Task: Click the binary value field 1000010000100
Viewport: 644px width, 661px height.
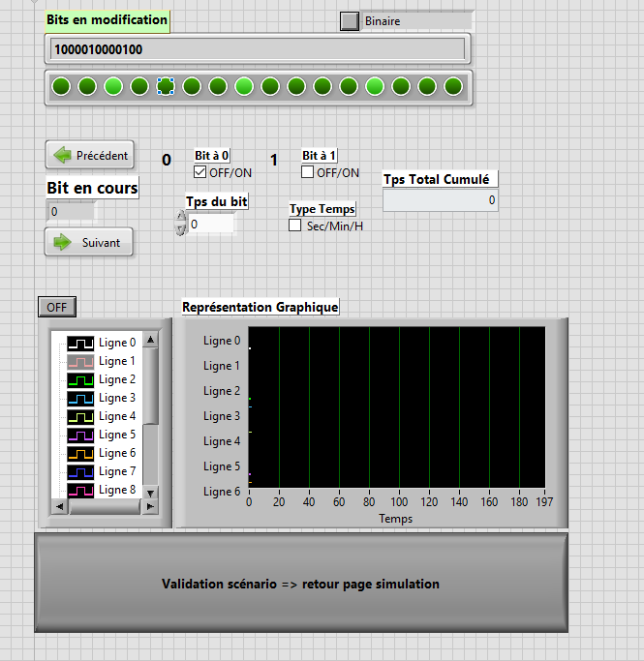Action: pos(258,49)
